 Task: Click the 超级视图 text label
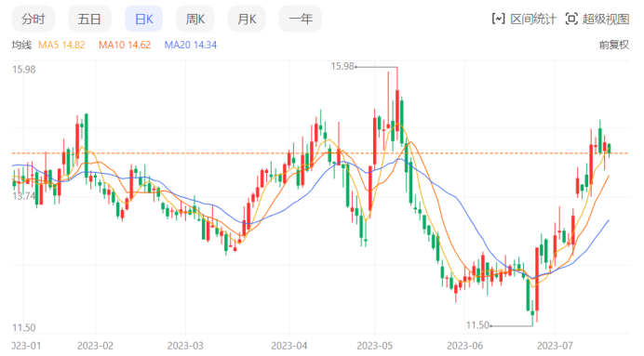pos(606,19)
